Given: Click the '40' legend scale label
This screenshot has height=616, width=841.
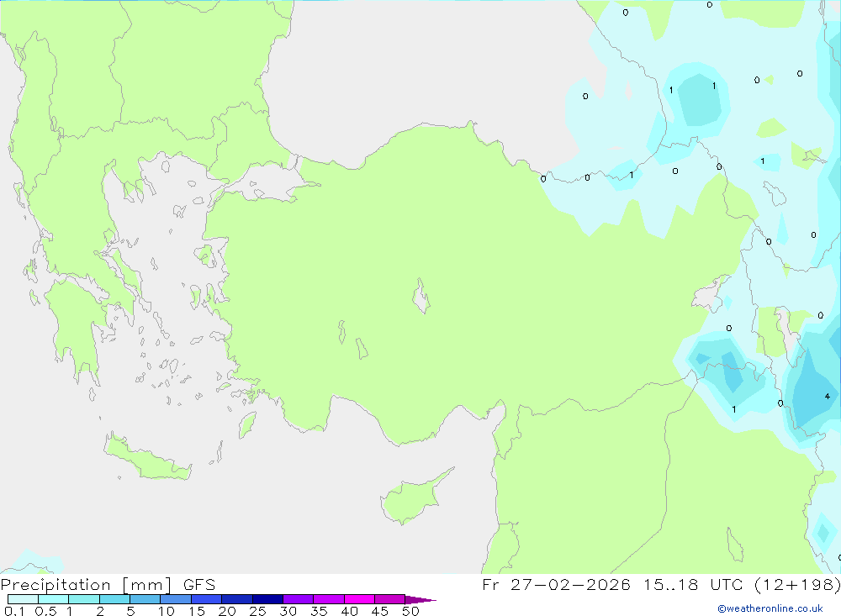Looking at the screenshot, I should [350, 611].
